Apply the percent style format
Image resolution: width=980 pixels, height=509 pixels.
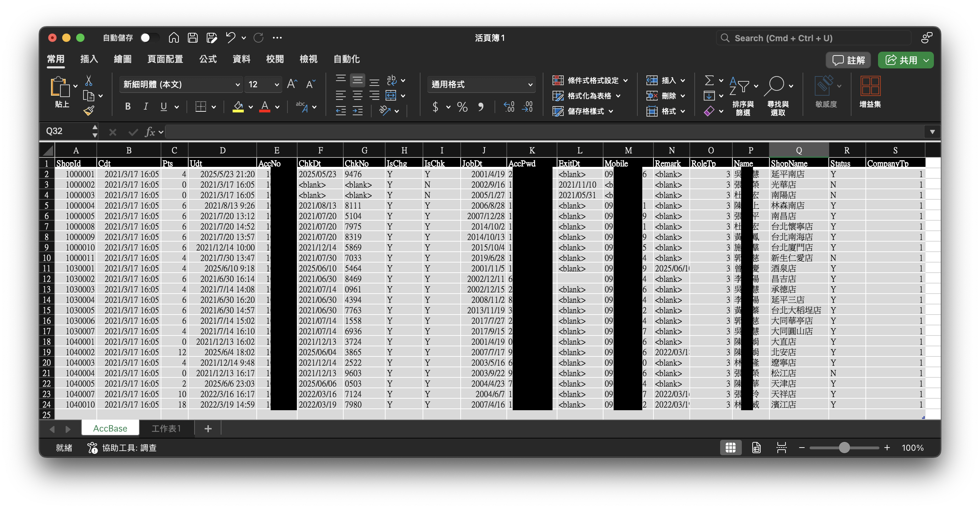[462, 107]
